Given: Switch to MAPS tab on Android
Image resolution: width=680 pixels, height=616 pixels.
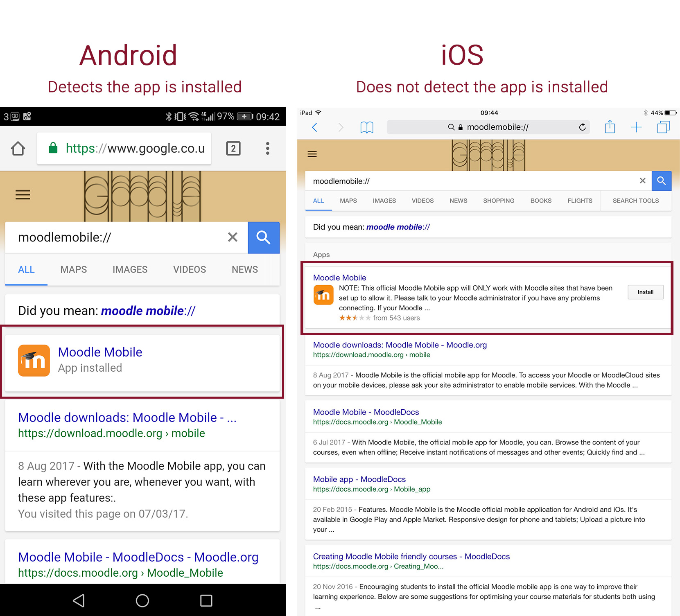Looking at the screenshot, I should click(74, 269).
